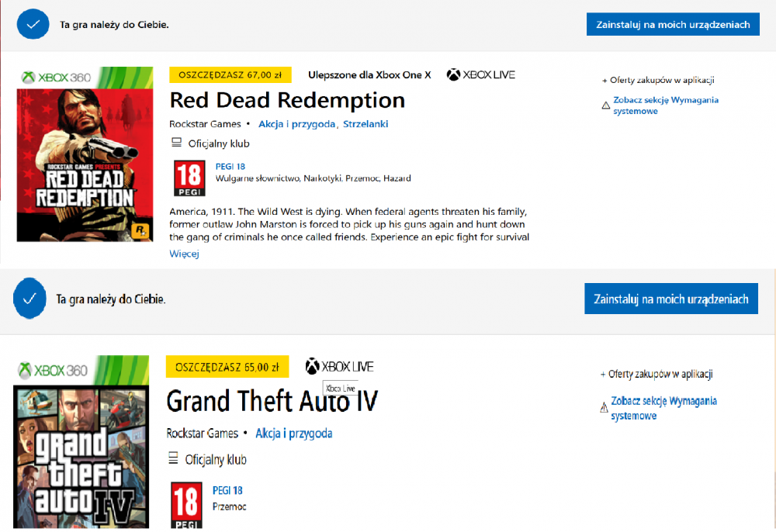This screenshot has width=776, height=532.
Task: Expand the Red Dead Redemption description with Więcej
Action: (x=185, y=254)
